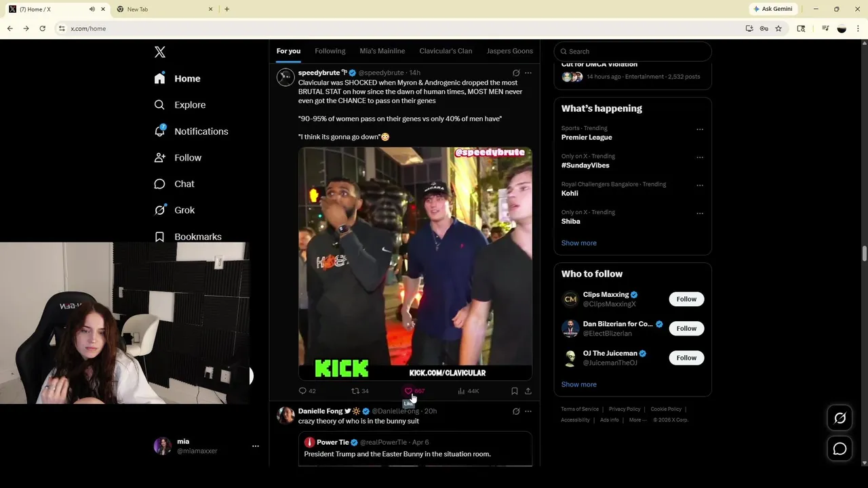Image resolution: width=868 pixels, height=488 pixels.
Task: Open Chrome menu three dots
Action: pyautogui.click(x=859, y=28)
